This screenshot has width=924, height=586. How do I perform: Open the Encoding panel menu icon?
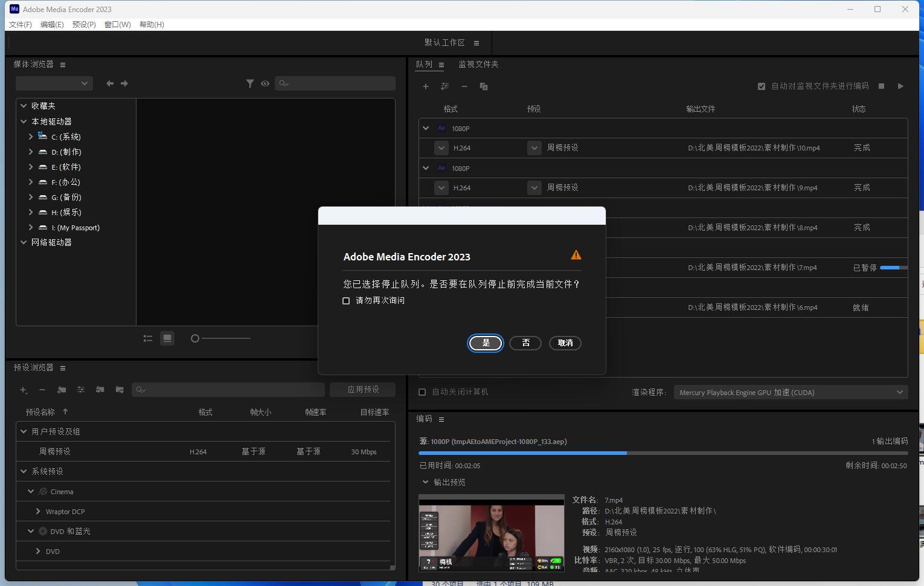[441, 419]
